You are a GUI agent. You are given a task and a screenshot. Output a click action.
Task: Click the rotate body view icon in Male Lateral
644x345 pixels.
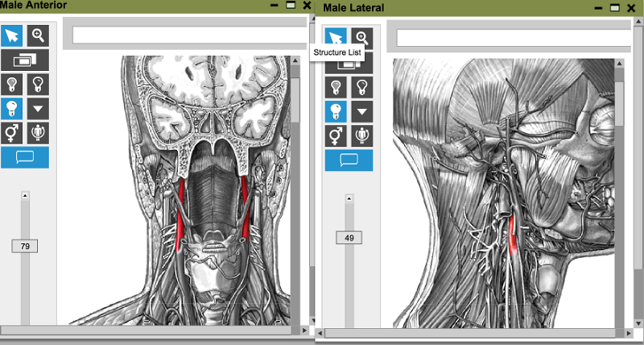click(x=362, y=135)
